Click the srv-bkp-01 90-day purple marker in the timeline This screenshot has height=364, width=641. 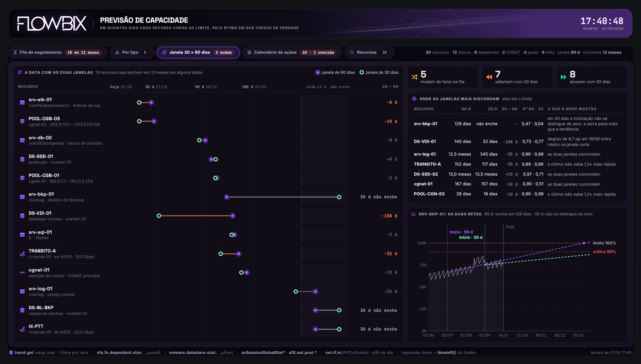pos(227,197)
